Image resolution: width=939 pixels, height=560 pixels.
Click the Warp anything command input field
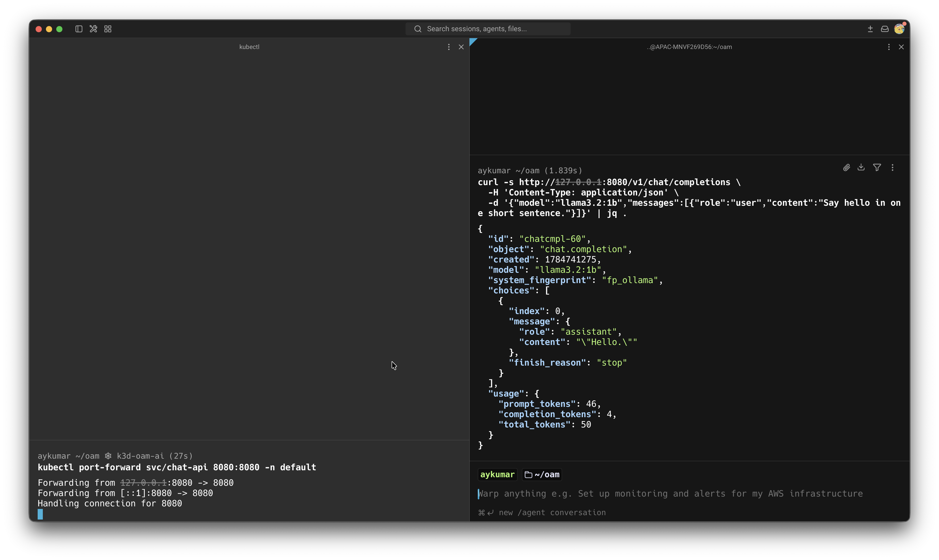pyautogui.click(x=670, y=493)
